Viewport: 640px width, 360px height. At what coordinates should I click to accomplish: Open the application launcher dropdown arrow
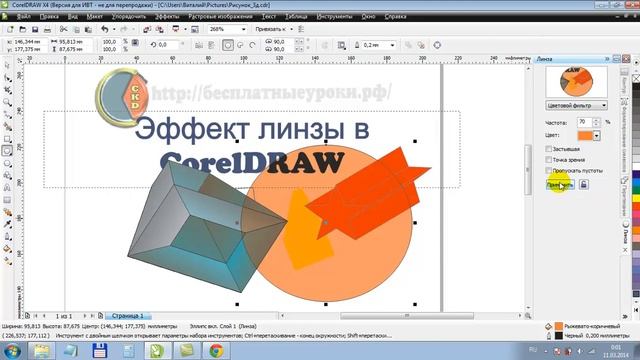tap(185, 29)
